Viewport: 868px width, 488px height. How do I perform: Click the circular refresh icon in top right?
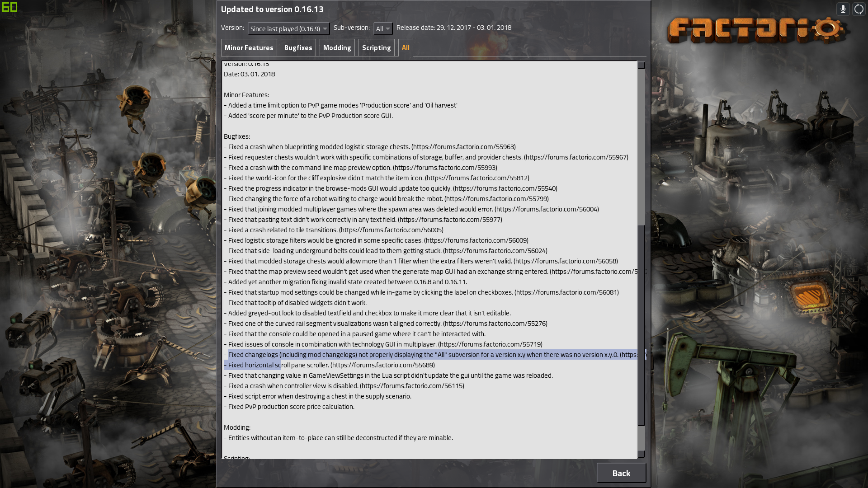pyautogui.click(x=859, y=9)
